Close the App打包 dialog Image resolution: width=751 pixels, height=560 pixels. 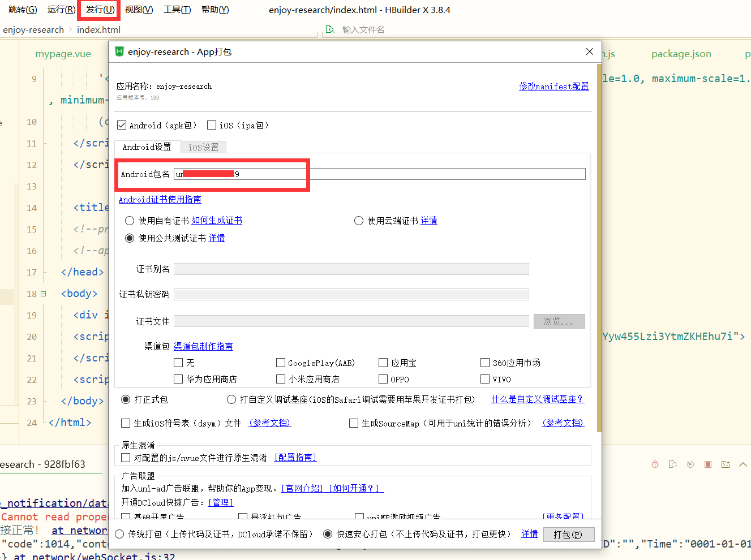(x=590, y=51)
